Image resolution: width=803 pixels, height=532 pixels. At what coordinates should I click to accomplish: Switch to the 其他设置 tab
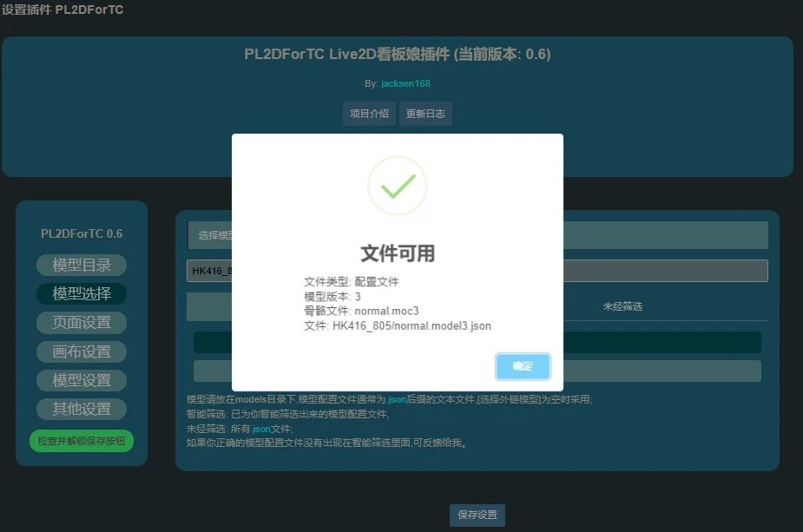pos(82,409)
